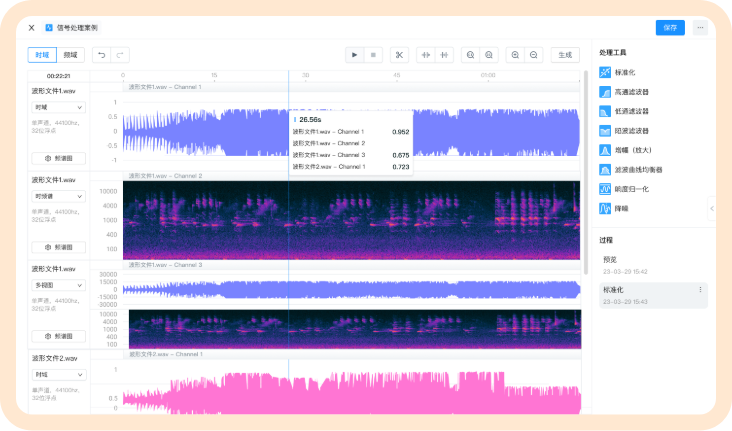Select the 预览 history entry
The width and height of the screenshot is (732, 431).
coord(610,259)
